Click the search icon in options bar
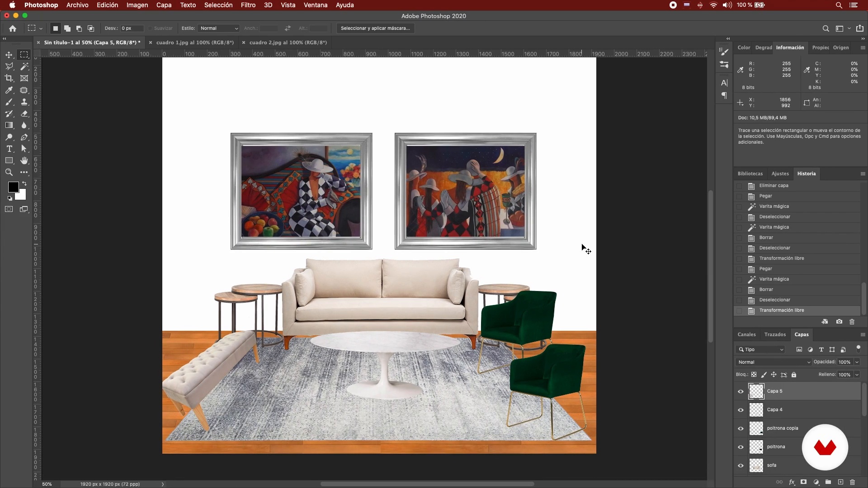Screen dimensions: 868x488 click(826, 28)
